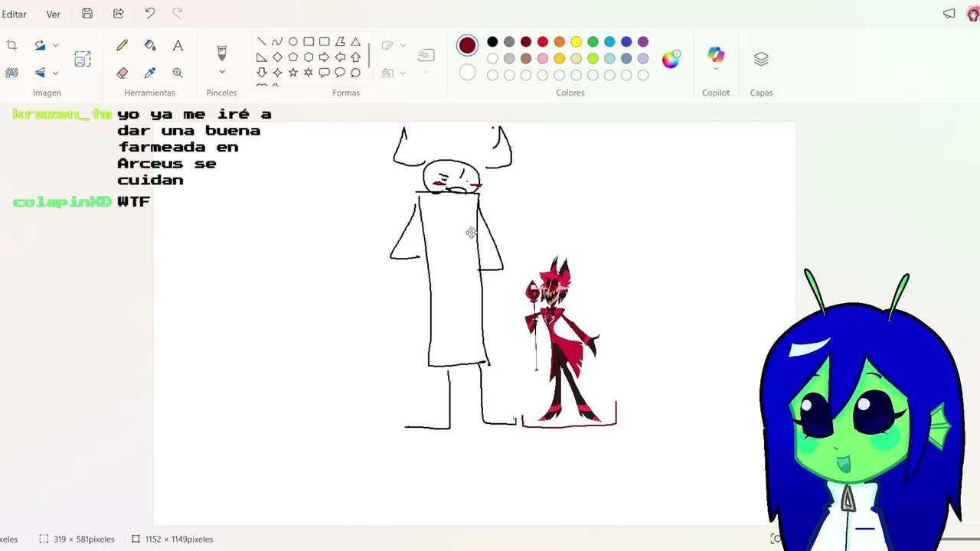Choose the Five-point star shape

pos(293,73)
